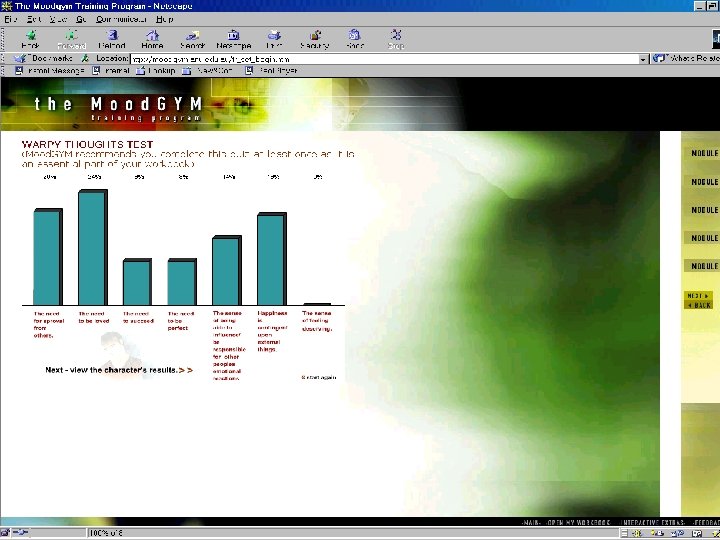Go to the Home page button
The height and width of the screenshot is (540, 720).
coord(152,40)
